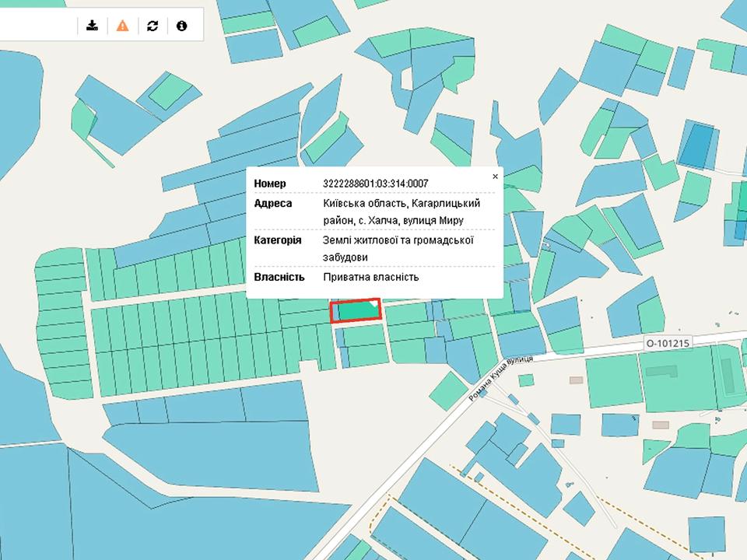
Task: Select the red-outlined highlighted parcel
Action: tap(354, 311)
